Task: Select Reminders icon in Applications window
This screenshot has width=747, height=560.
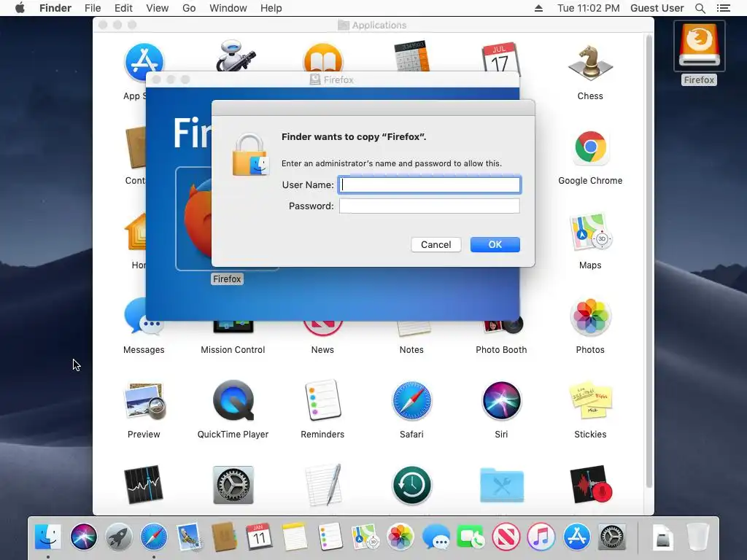Action: [322, 401]
